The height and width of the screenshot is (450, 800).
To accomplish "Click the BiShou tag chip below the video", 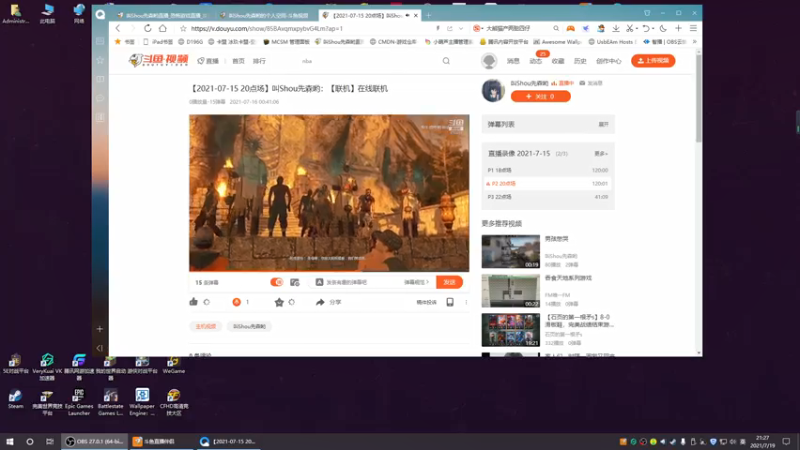I will click(x=249, y=327).
